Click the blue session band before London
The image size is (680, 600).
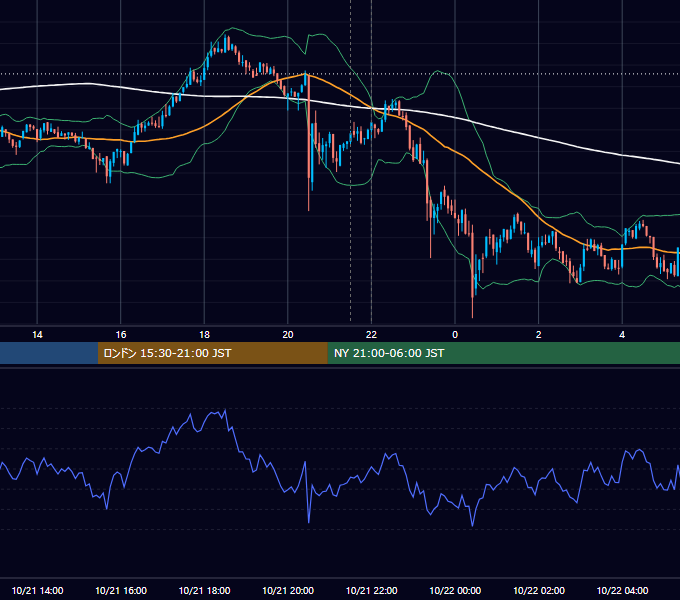(49, 353)
